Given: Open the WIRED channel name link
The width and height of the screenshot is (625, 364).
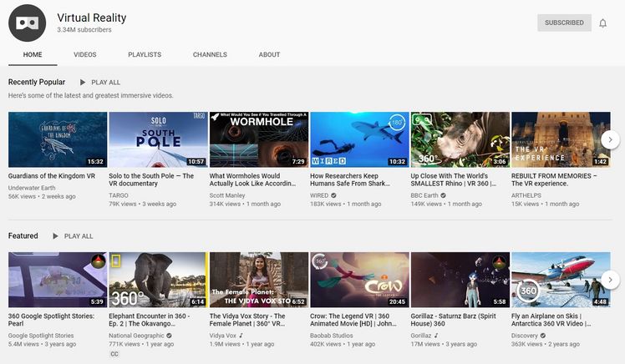Looking at the screenshot, I should click(319, 195).
